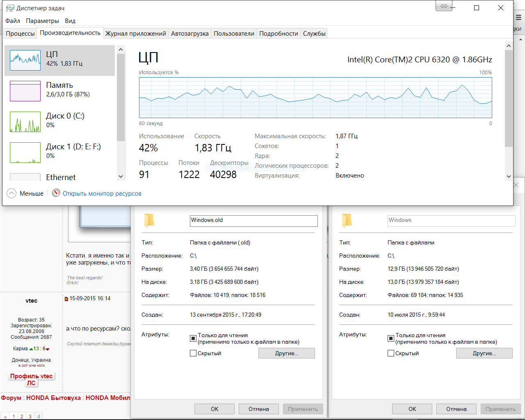The image size is (525, 420).
Task: Click the red karma down icon
Action: tap(48, 349)
